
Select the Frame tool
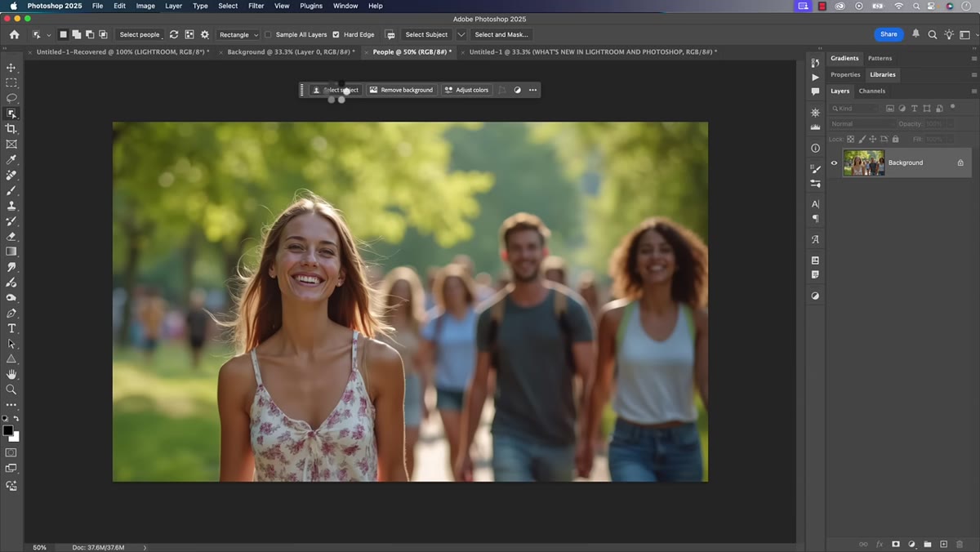[x=11, y=144]
